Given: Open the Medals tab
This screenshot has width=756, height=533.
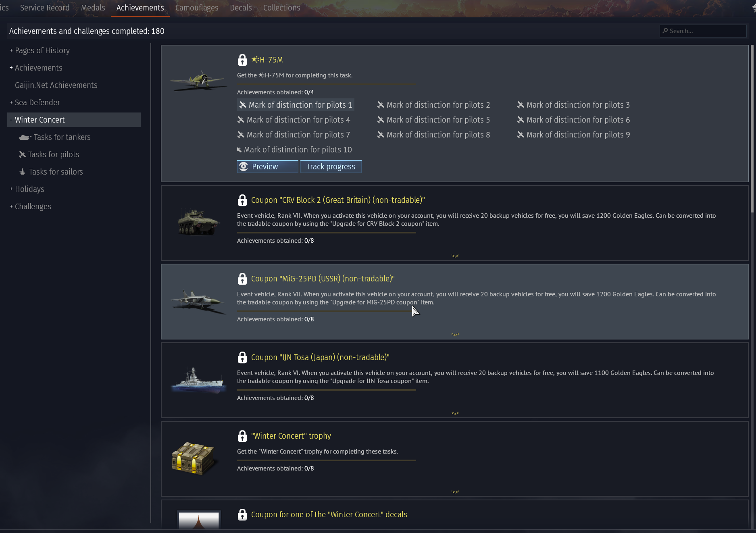Looking at the screenshot, I should tap(93, 8).
